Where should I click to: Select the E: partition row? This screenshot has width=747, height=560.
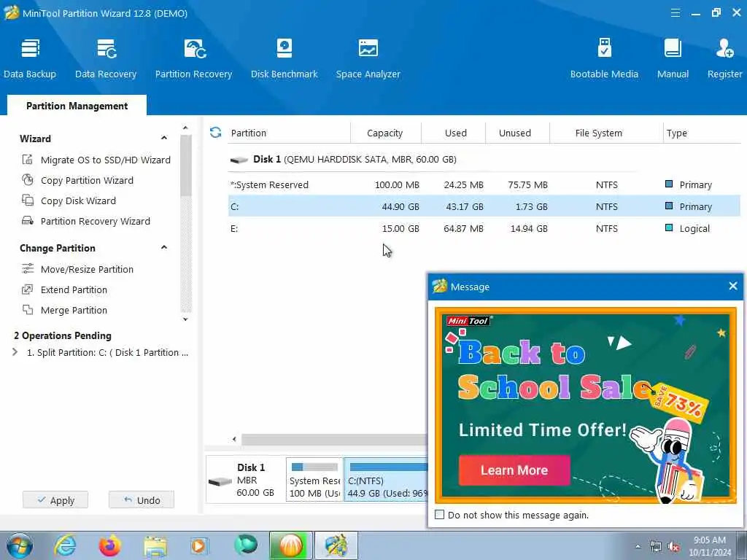click(x=484, y=228)
